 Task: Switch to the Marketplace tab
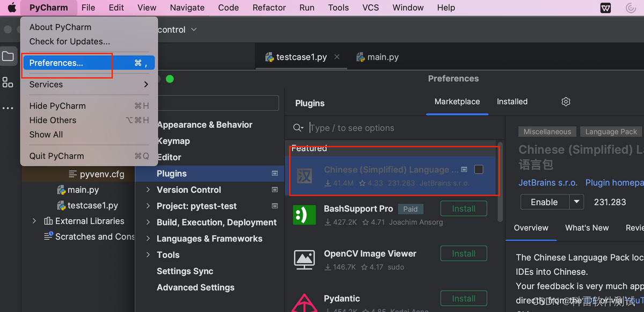point(457,101)
